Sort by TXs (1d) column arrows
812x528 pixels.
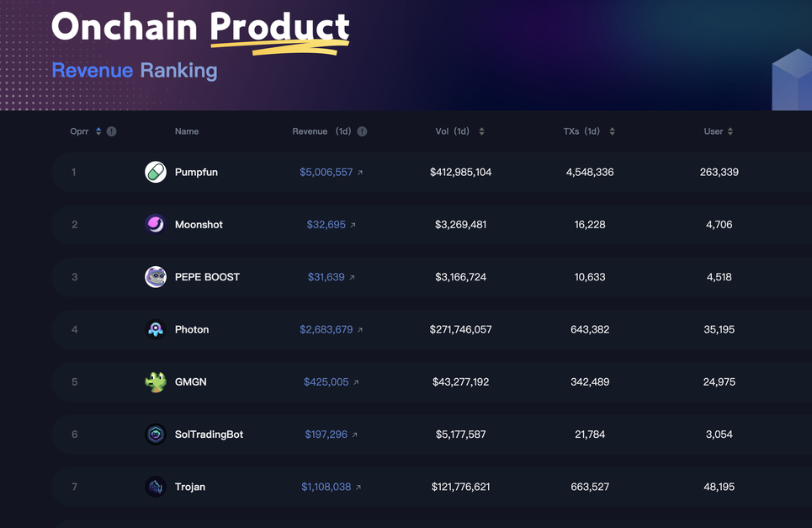(612, 131)
